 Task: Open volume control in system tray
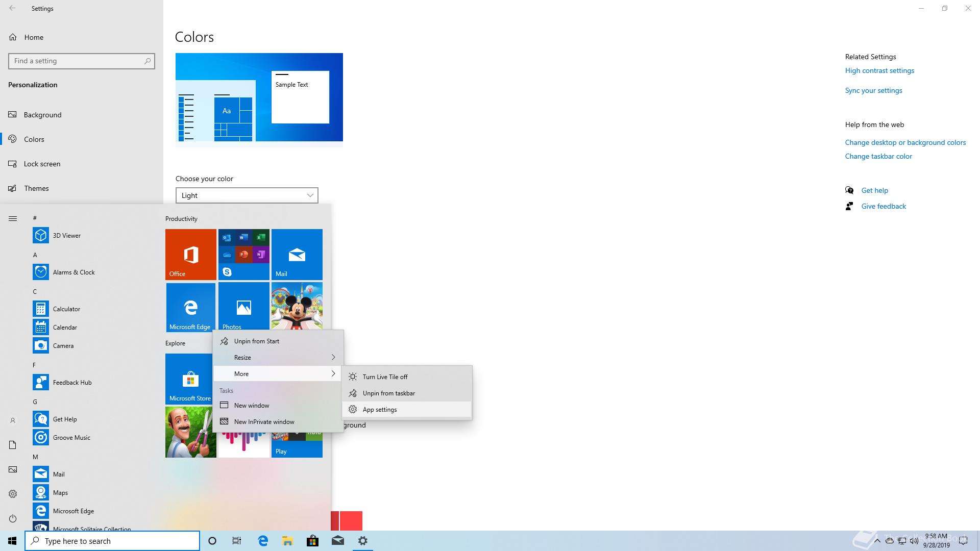(914, 541)
